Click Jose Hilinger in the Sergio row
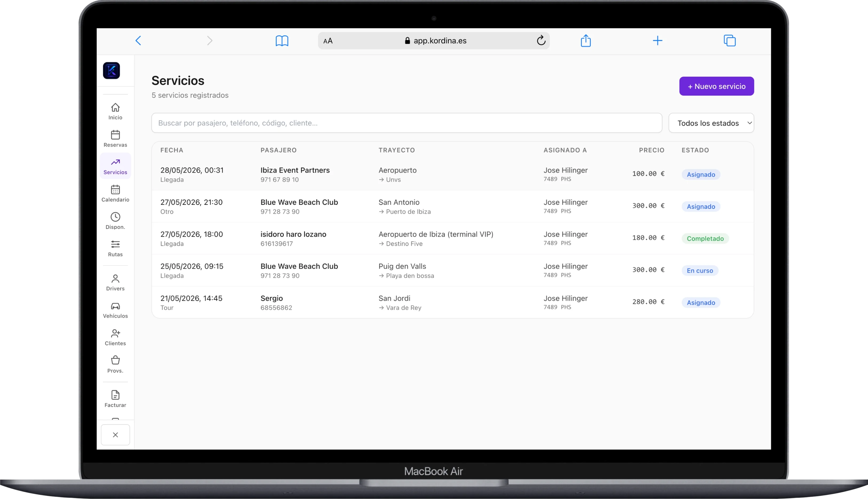The height and width of the screenshot is (499, 868). point(565,298)
